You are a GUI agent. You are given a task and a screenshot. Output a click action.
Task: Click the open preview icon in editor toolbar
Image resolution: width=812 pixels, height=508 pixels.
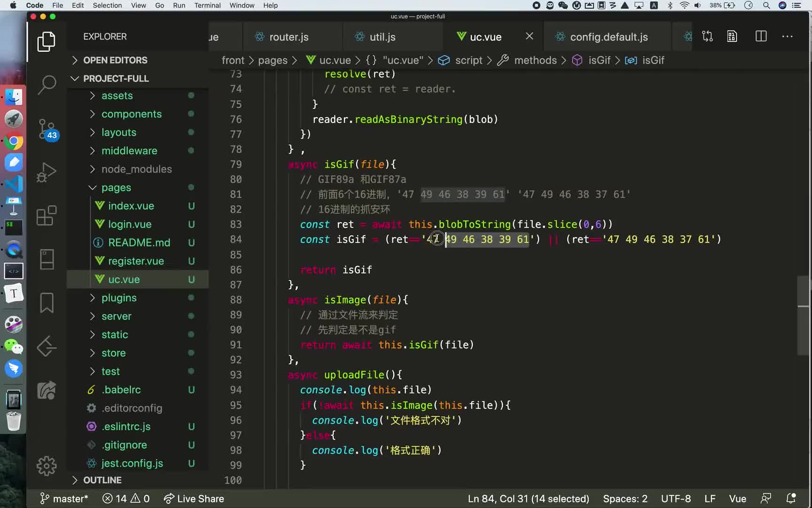(x=732, y=37)
